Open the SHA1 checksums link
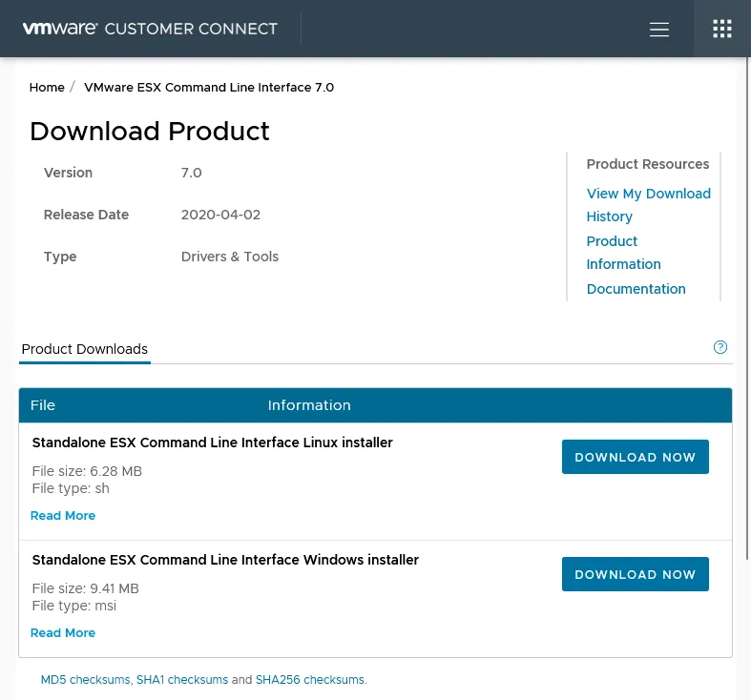 click(182, 680)
